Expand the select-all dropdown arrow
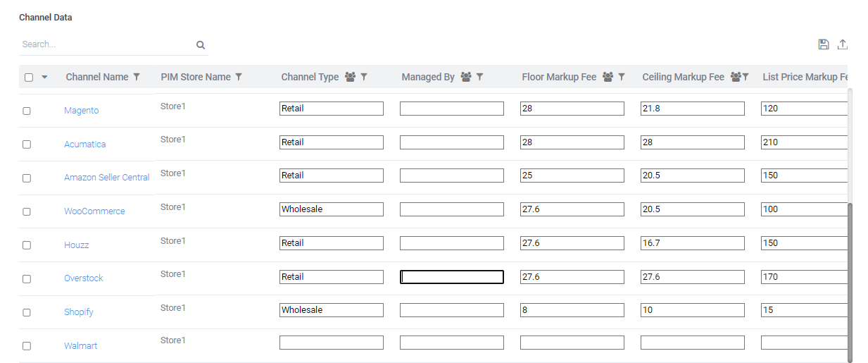868x363 pixels. click(x=44, y=78)
